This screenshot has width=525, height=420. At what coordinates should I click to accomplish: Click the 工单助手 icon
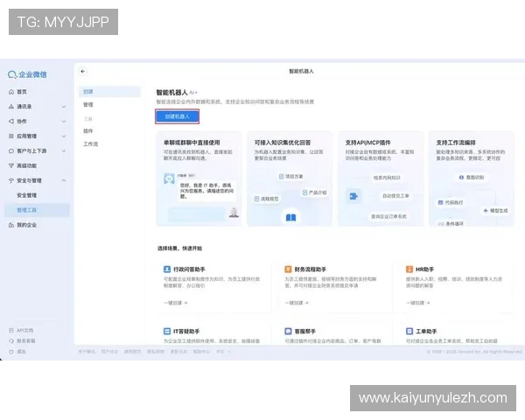[x=409, y=332]
